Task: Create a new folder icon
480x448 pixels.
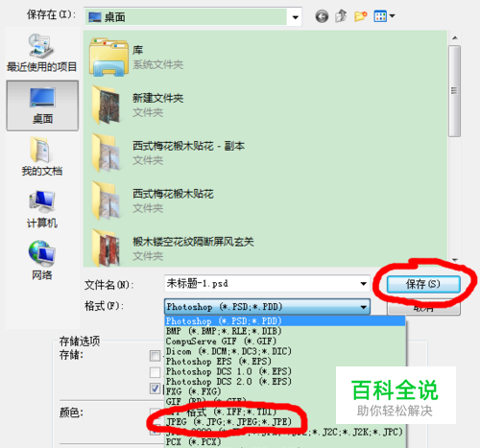Action: coord(360,16)
